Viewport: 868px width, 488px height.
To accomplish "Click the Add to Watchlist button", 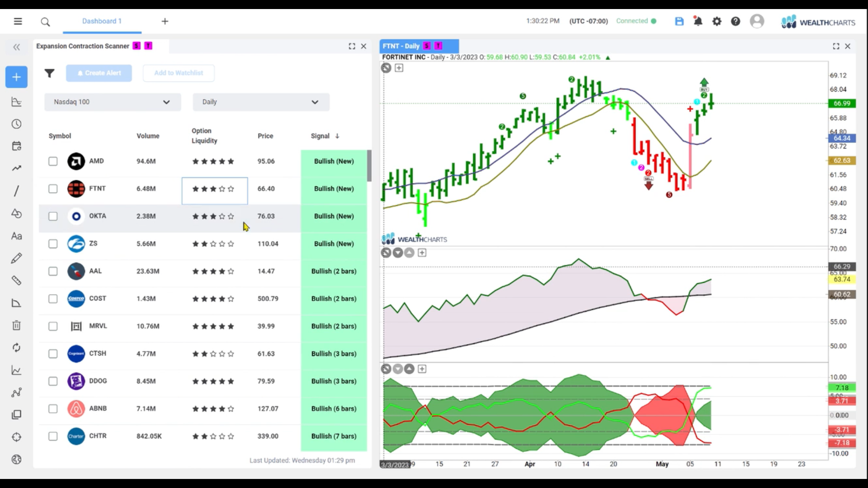I will pyautogui.click(x=179, y=73).
